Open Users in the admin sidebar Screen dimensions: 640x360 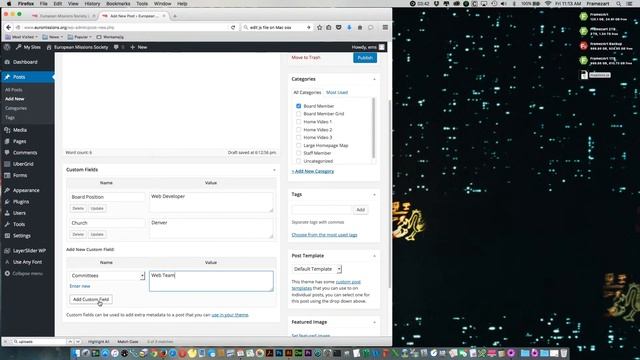(x=19, y=213)
